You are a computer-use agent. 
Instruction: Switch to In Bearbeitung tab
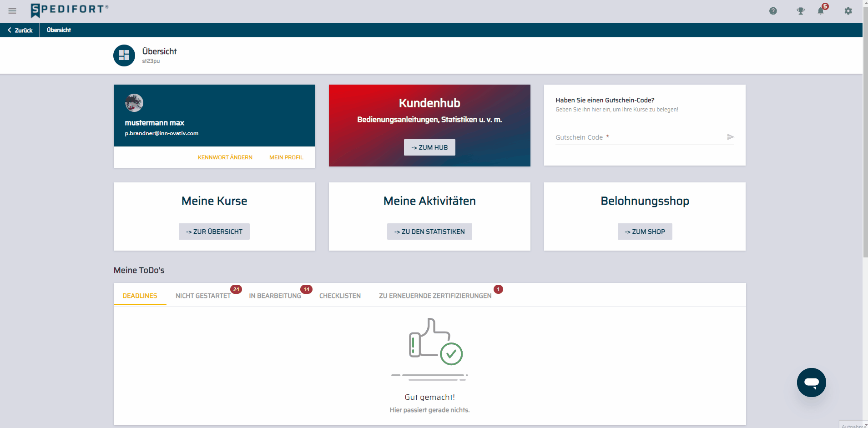click(275, 296)
